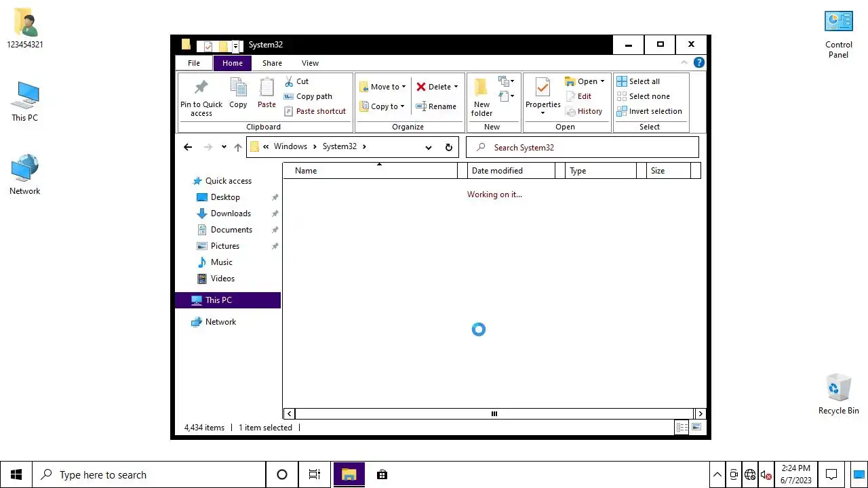Screen dimensions: 868x488
Task: Open Task View on the taskbar
Action: (314, 474)
